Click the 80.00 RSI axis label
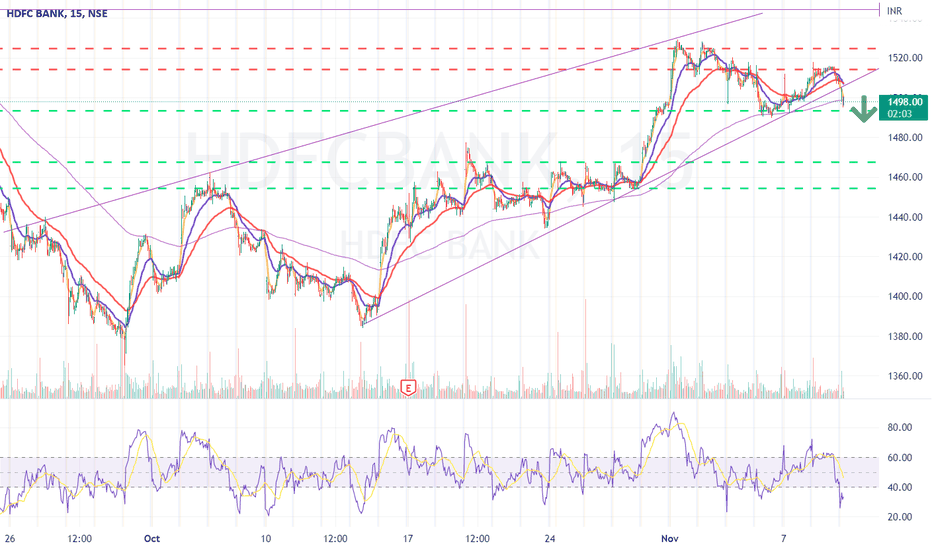The image size is (932, 550). 900,428
